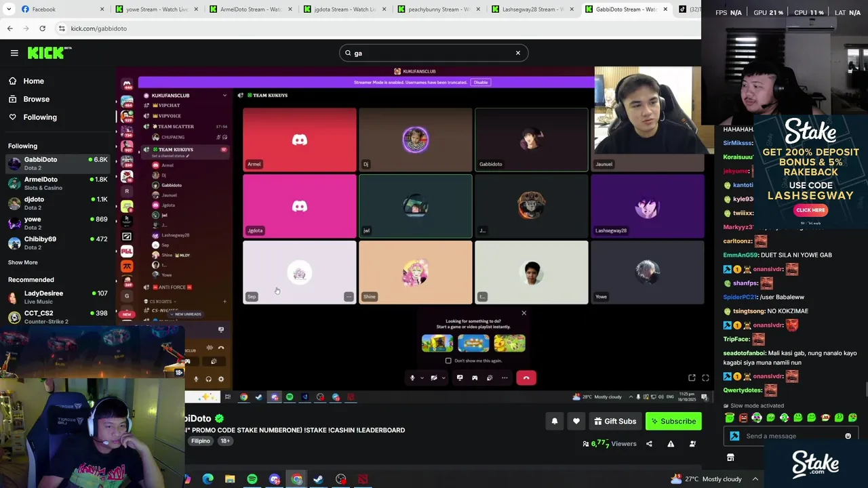The image size is (868, 488).
Task: Expand KUKUFANSCLUB server dropdown
Action: coord(224,96)
